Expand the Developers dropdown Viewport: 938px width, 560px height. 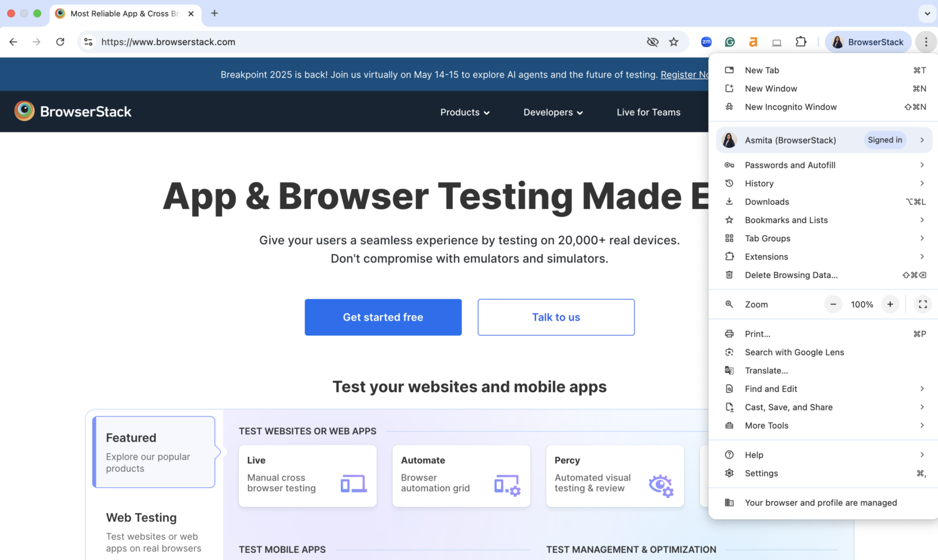tap(553, 112)
